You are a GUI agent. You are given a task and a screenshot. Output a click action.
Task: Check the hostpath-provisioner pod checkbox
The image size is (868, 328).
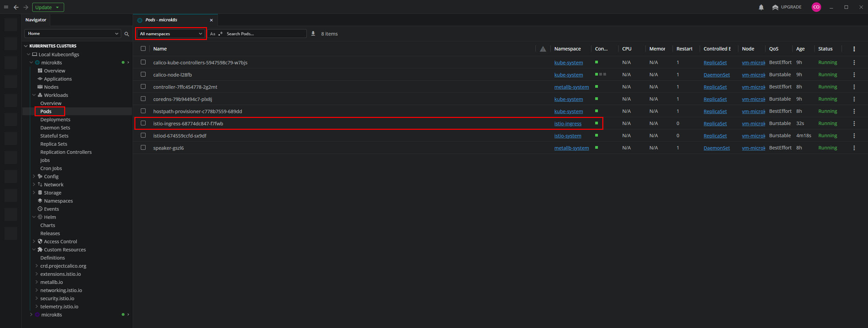click(x=143, y=111)
